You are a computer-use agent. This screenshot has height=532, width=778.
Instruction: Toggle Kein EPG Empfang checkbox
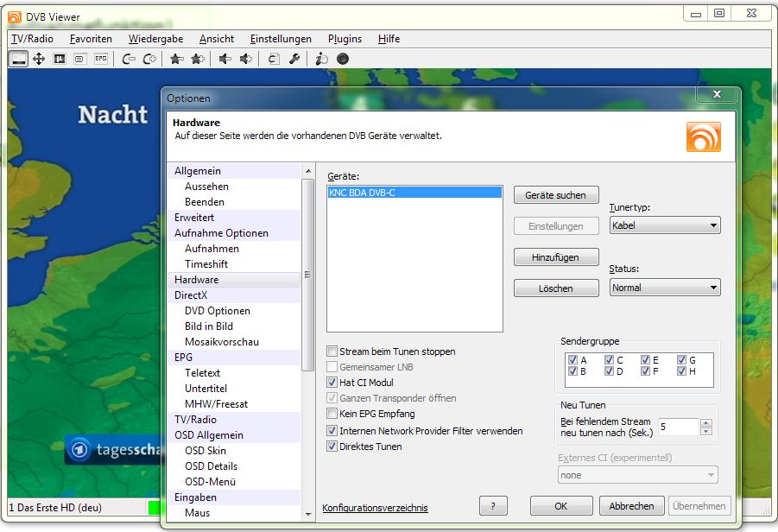332,414
